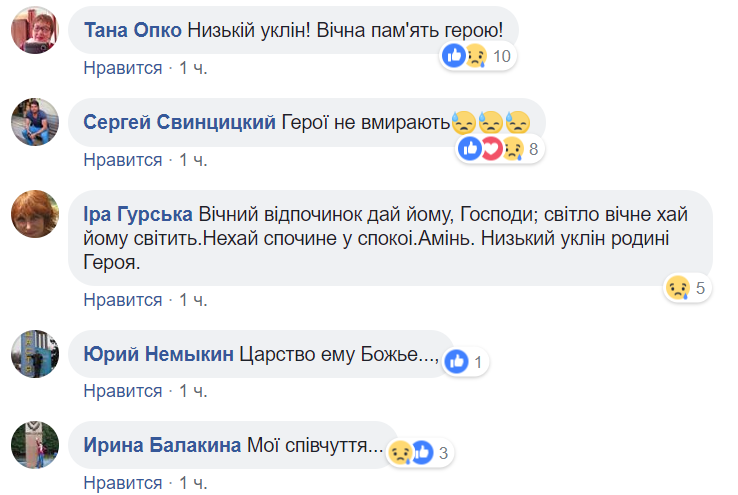Like Іра Гурська's comment via Нравится

click(x=122, y=299)
